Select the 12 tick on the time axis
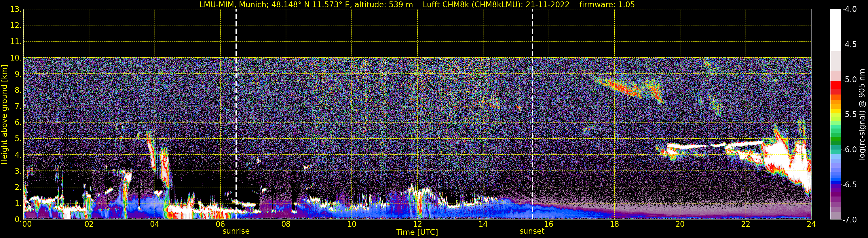868x238 pixels. [417, 224]
